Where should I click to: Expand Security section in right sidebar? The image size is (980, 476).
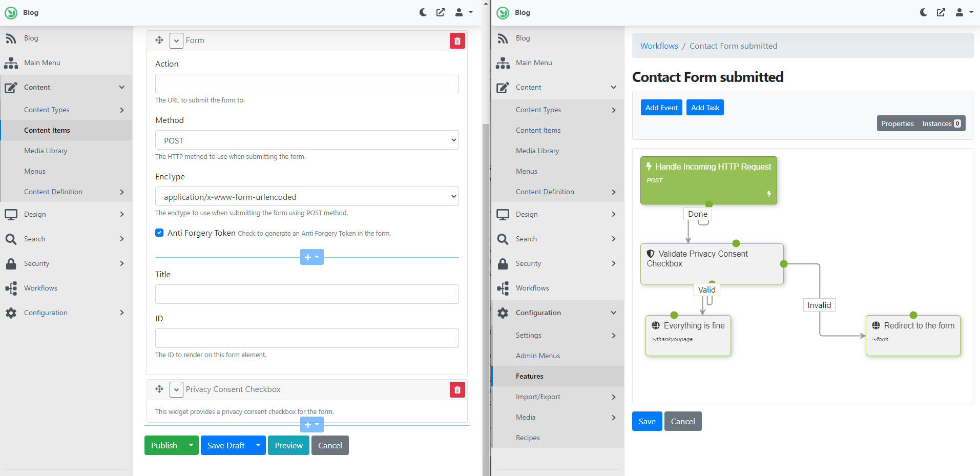tap(557, 263)
